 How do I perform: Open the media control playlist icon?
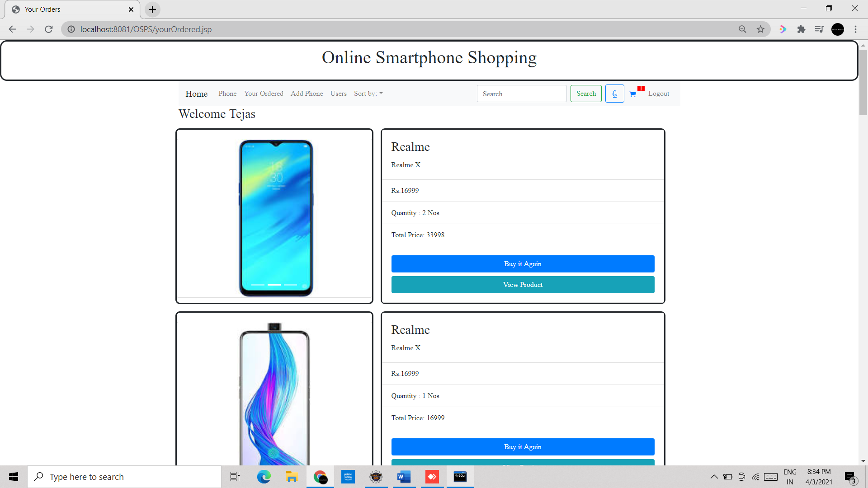(819, 29)
